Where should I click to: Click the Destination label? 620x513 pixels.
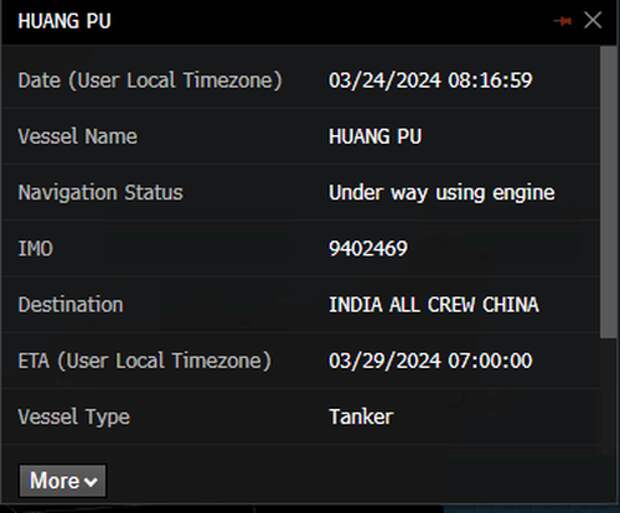70,305
